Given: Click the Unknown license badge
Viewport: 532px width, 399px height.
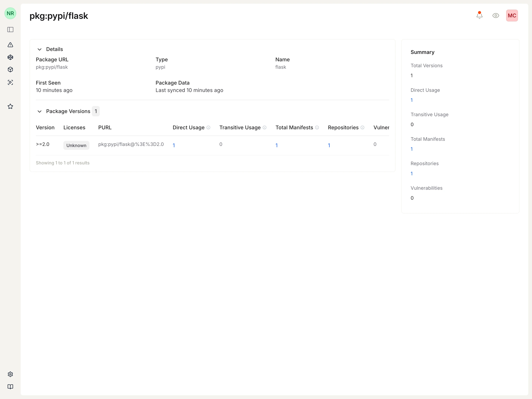Looking at the screenshot, I should pyautogui.click(x=76, y=145).
